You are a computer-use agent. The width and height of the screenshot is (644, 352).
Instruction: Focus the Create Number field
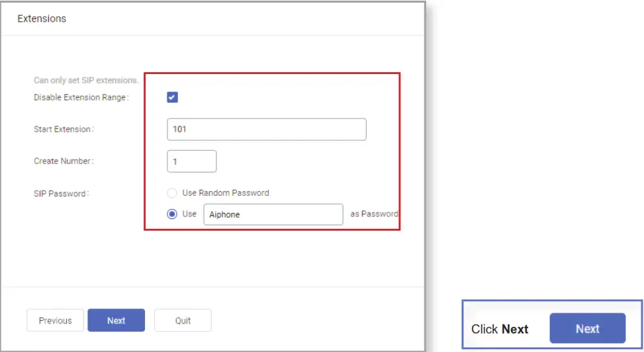point(192,161)
